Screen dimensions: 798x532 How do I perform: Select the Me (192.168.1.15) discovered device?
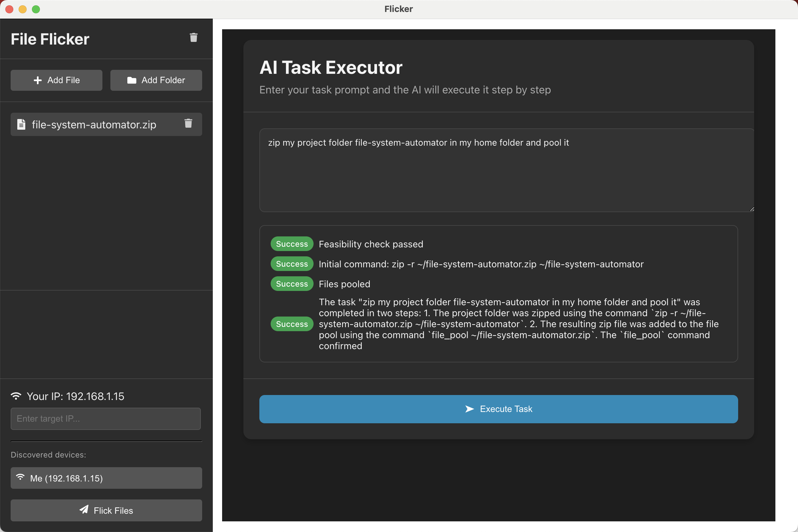pyautogui.click(x=106, y=478)
